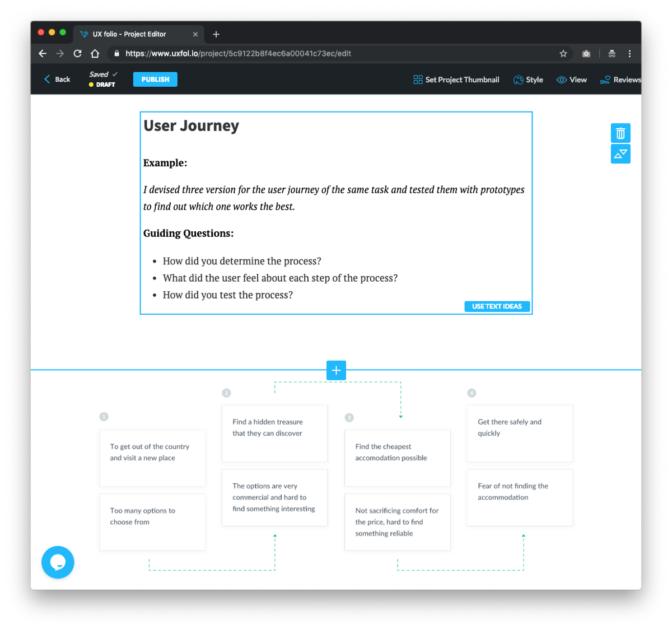Click Set Project Thumbnail

point(456,80)
